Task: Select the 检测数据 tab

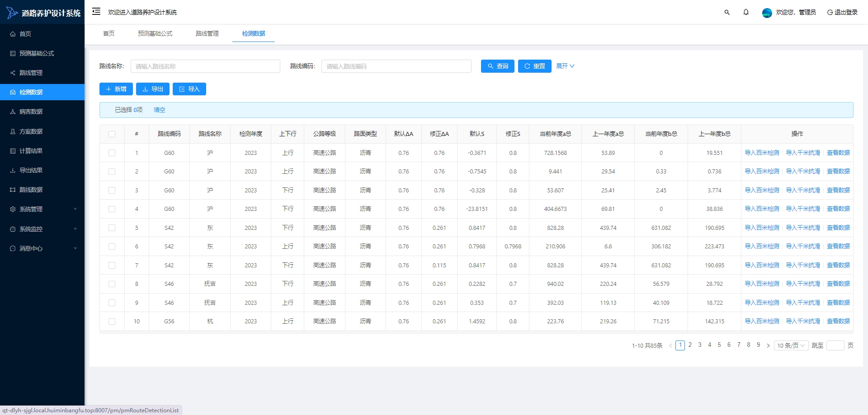Action: point(254,33)
